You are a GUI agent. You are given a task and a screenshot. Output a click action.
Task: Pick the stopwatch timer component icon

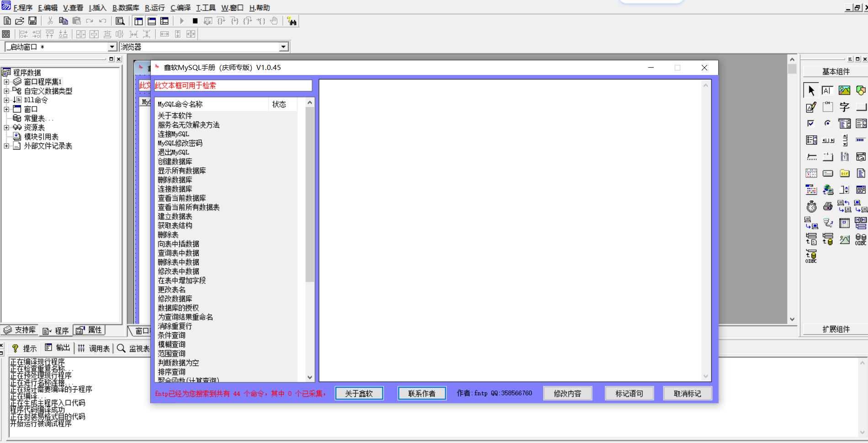click(811, 206)
